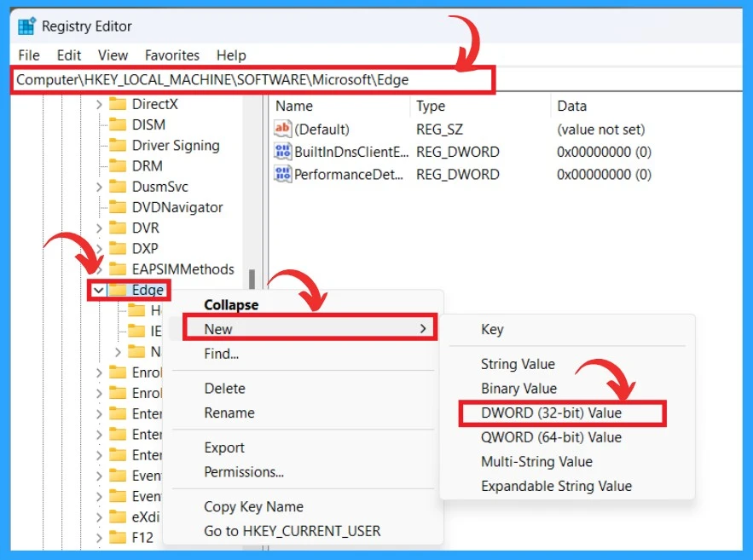This screenshot has width=753, height=560.
Task: Expand the DusmSvc key chevron
Action: click(x=99, y=187)
